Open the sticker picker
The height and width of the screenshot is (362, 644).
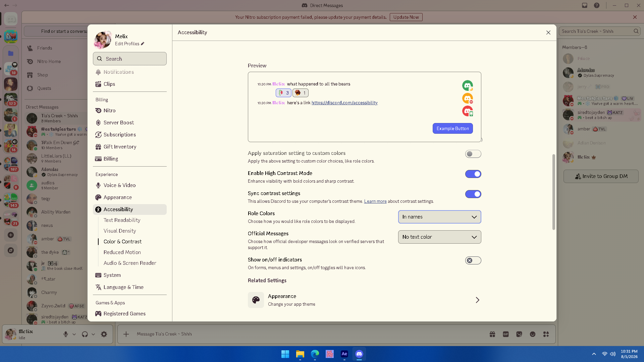519,334
